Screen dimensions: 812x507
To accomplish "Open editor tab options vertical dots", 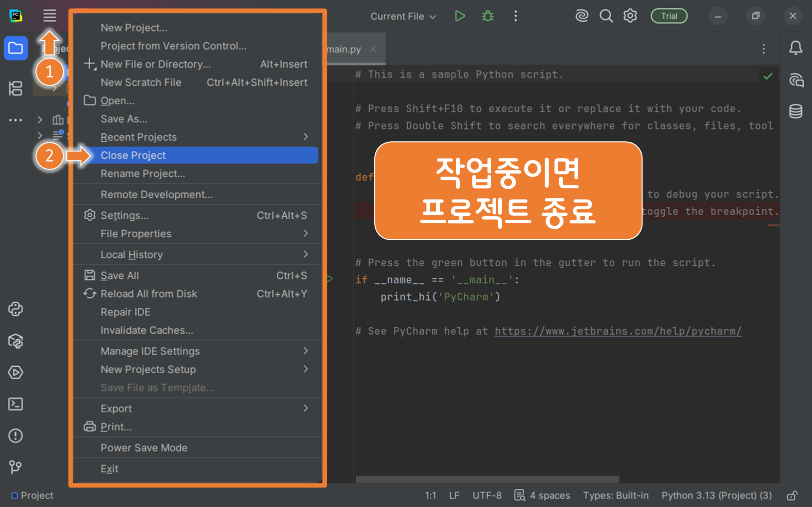I will [764, 48].
